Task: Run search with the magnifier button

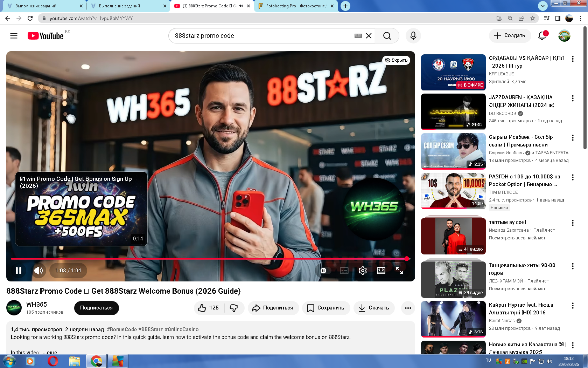Action: point(387,36)
